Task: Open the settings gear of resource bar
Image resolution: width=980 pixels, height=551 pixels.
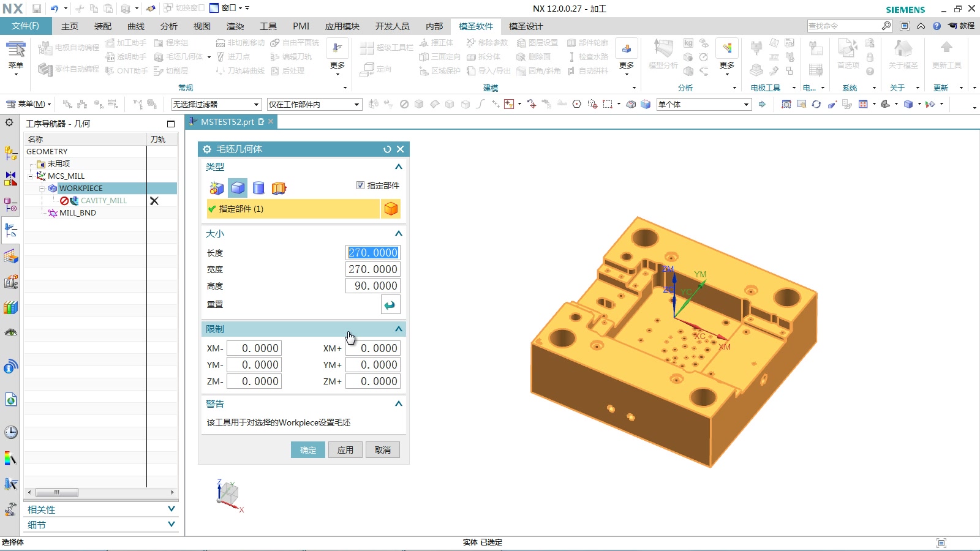Action: click(9, 122)
